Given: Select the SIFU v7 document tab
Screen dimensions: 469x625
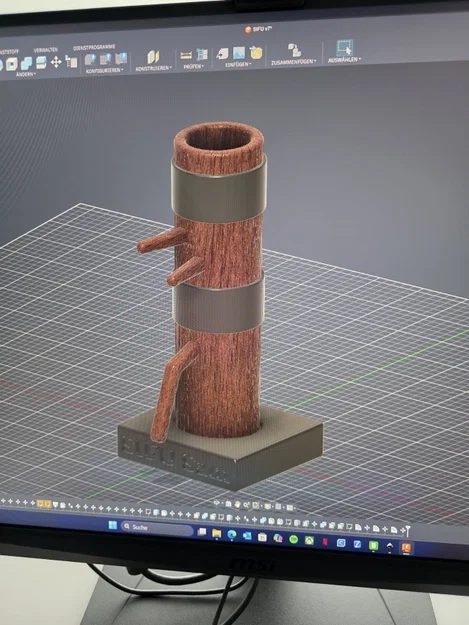Looking at the screenshot, I should [x=259, y=29].
